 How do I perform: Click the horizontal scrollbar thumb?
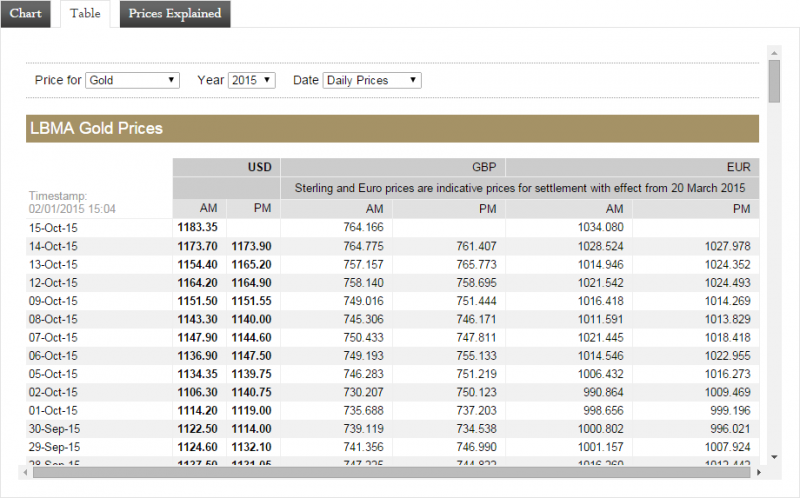point(391,472)
